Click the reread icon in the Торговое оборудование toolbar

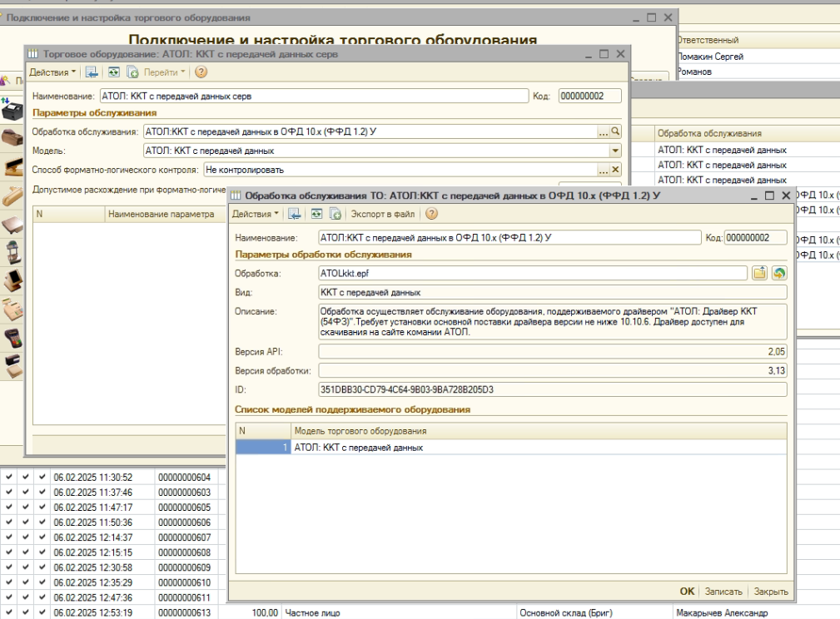click(114, 72)
